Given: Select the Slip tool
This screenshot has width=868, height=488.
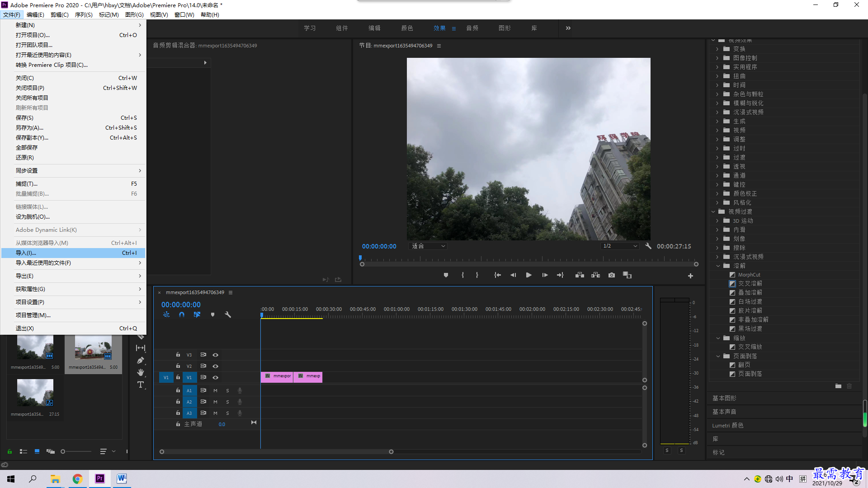Looking at the screenshot, I should [x=141, y=348].
